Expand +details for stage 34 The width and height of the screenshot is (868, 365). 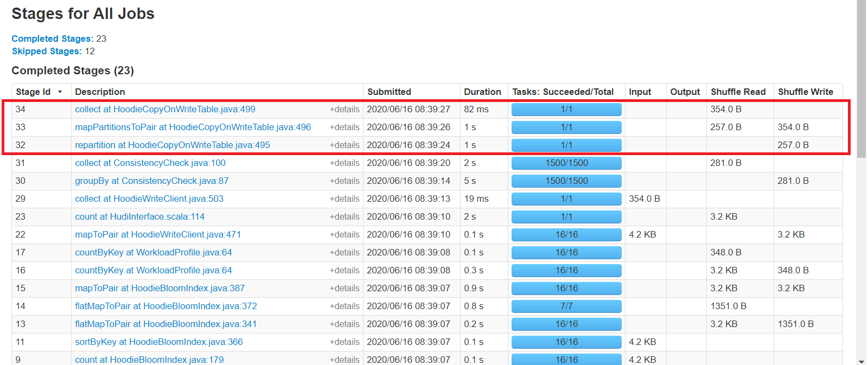(344, 109)
